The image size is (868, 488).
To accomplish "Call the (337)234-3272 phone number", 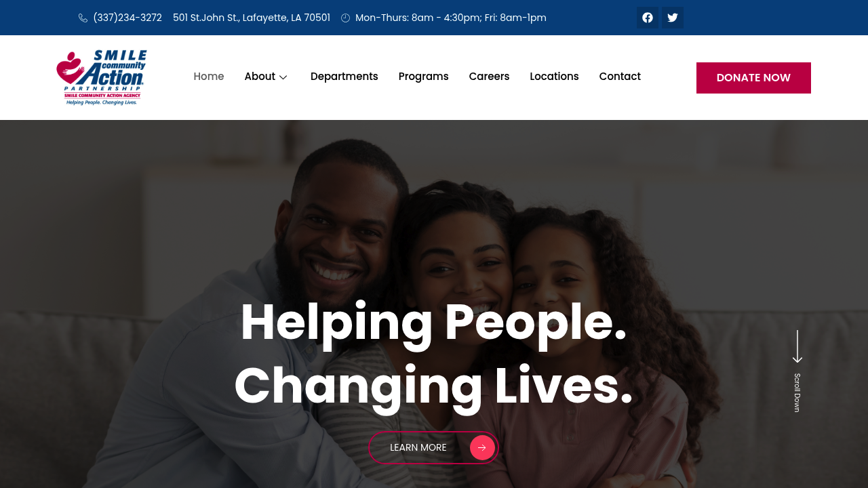I will pos(127,18).
